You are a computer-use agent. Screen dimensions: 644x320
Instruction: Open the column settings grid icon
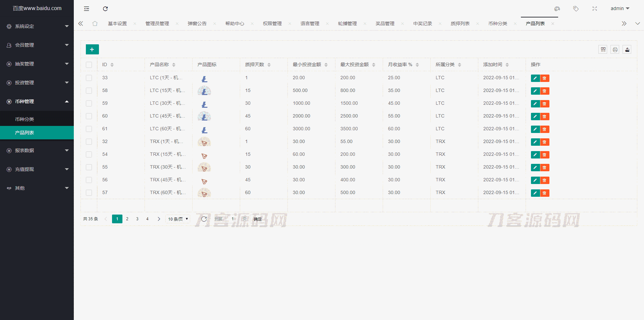(603, 49)
